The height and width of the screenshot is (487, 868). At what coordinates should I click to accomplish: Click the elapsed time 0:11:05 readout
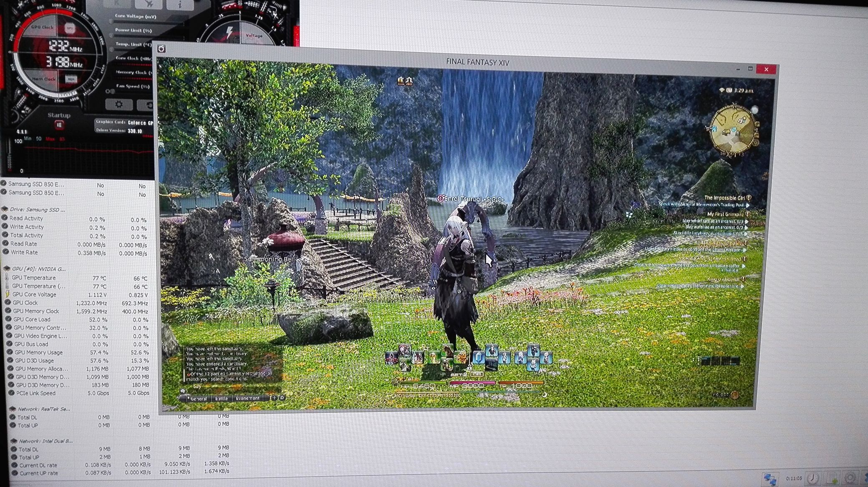tap(794, 478)
